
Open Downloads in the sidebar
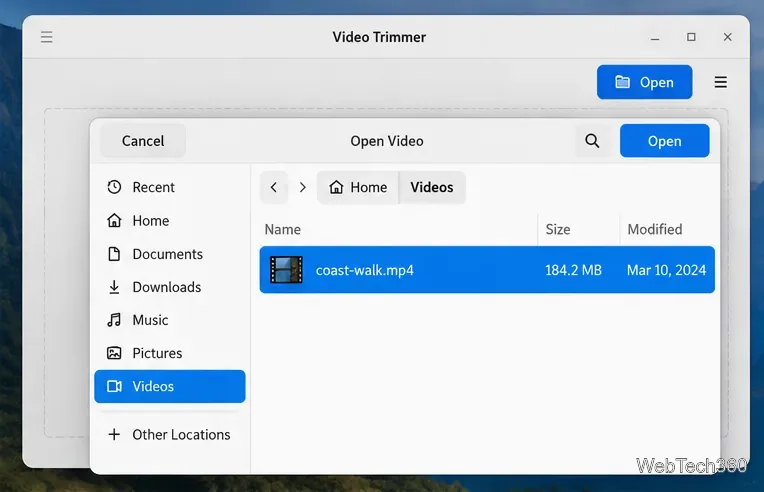[x=170, y=287]
